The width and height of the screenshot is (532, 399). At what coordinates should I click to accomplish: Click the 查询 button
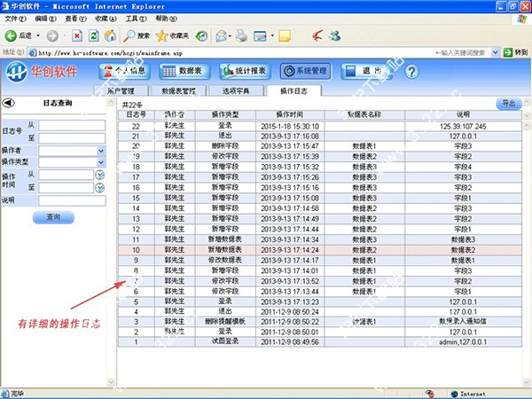[53, 216]
